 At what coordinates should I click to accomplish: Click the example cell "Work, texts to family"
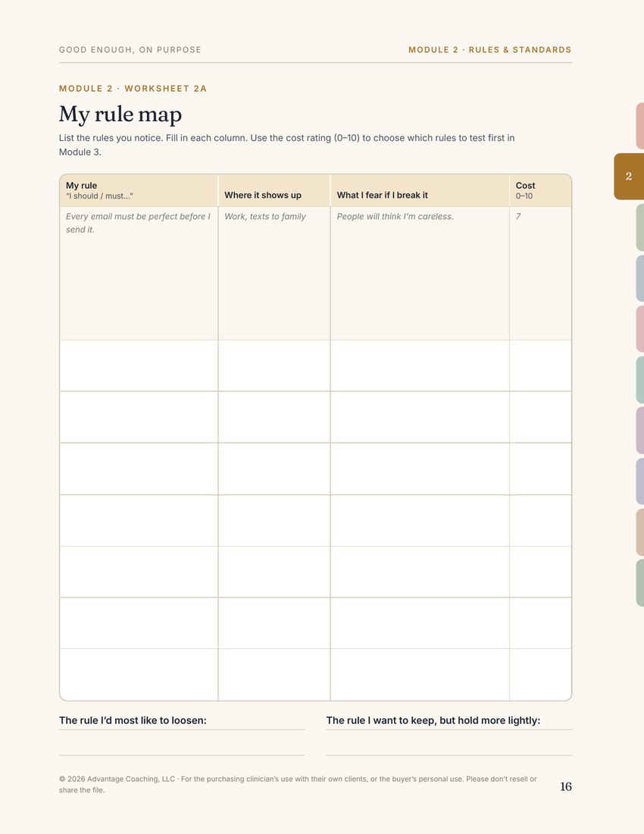(265, 217)
